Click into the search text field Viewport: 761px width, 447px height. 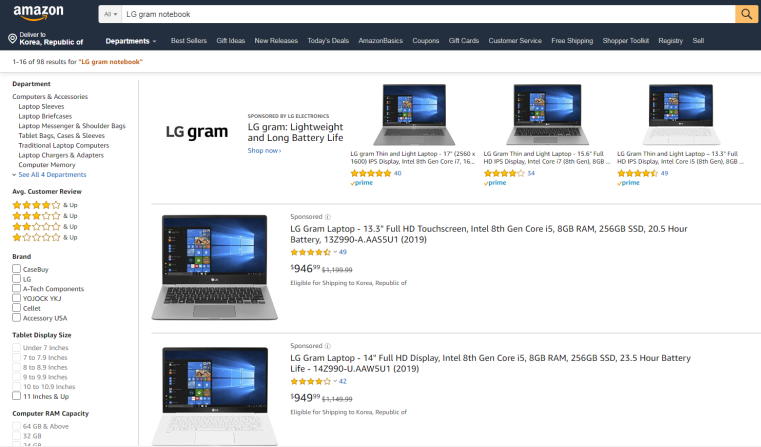[x=428, y=14]
